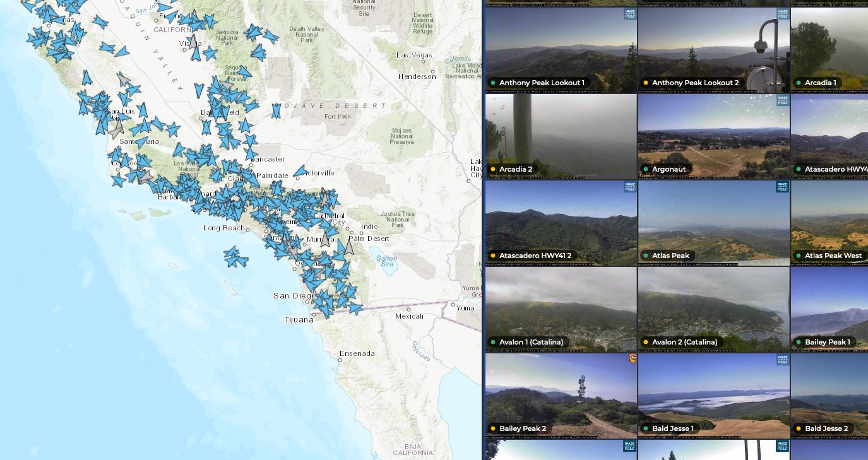
Task: View the Bald Jesse 1 camera thumbnail
Action: (713, 396)
